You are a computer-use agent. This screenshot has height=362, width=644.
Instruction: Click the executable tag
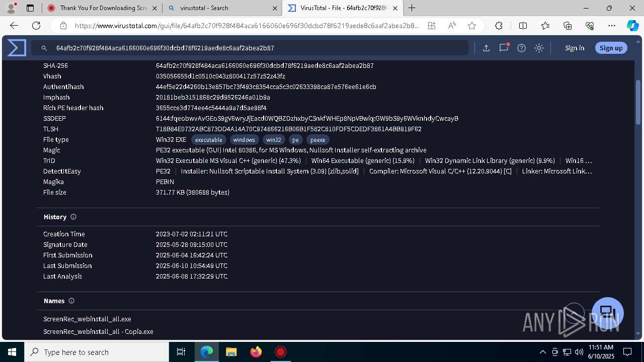[x=209, y=140]
